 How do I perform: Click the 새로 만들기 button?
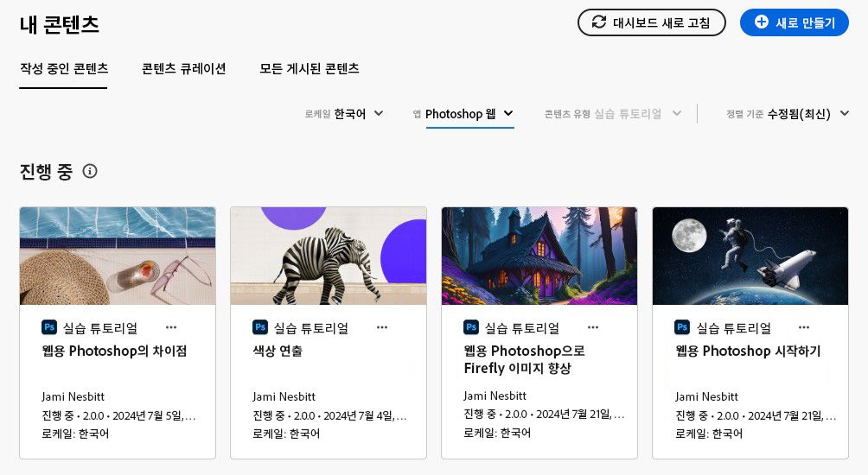795,22
